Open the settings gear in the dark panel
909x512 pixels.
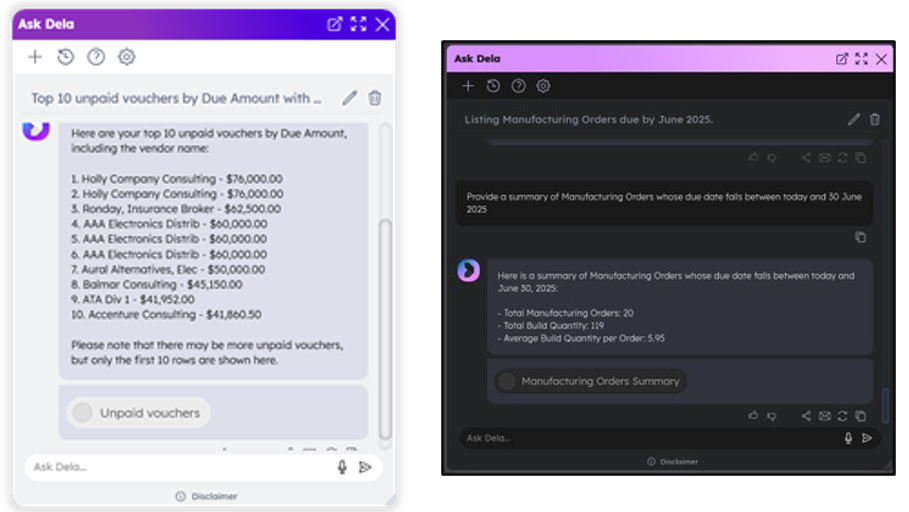pyautogui.click(x=543, y=86)
